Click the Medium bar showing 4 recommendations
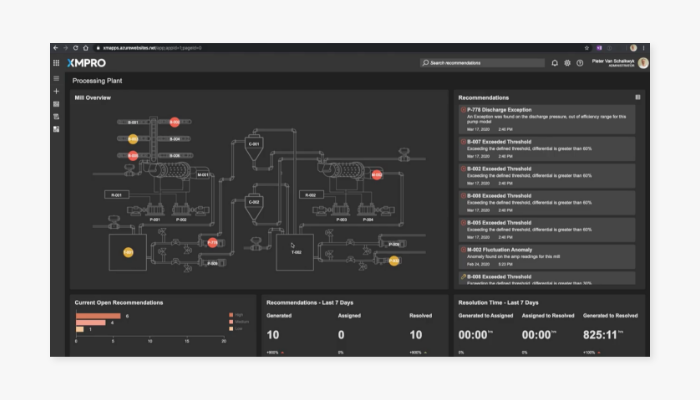 pyautogui.click(x=91, y=322)
